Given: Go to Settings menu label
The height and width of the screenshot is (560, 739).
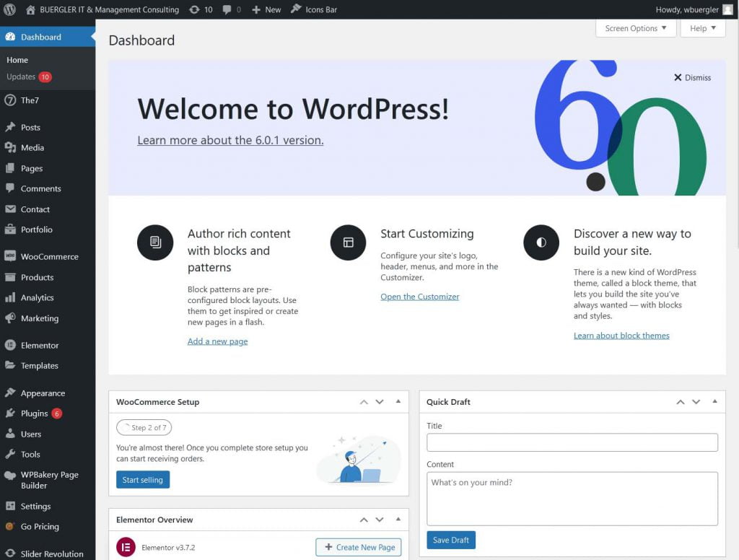Looking at the screenshot, I should point(35,507).
